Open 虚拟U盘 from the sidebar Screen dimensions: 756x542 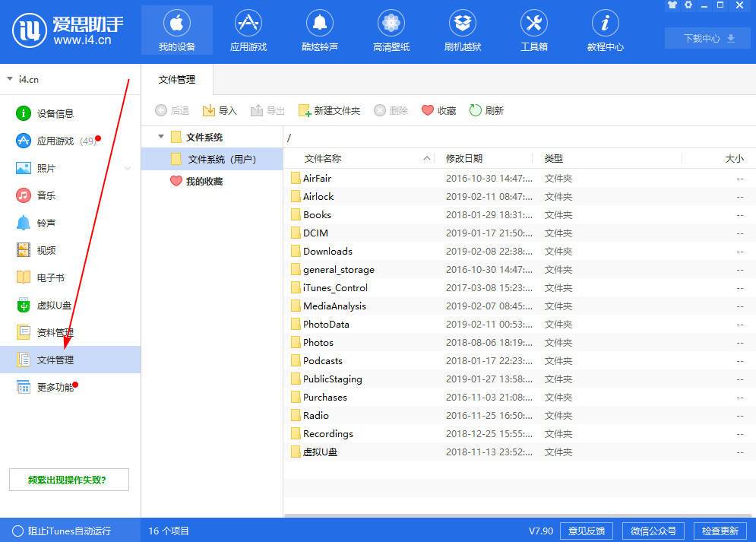[53, 304]
